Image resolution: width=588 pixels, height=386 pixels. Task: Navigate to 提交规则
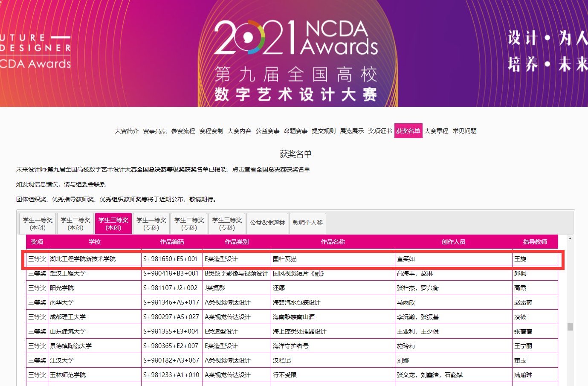click(324, 131)
